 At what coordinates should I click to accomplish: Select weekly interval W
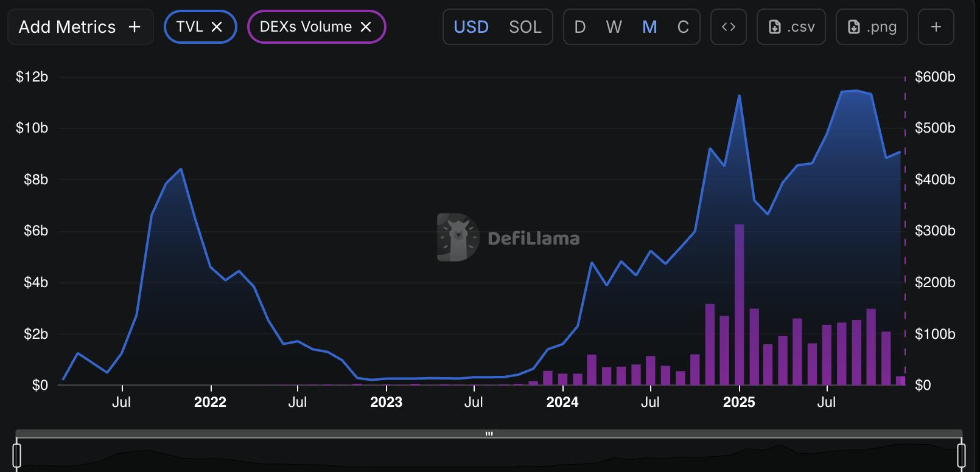(x=614, y=27)
